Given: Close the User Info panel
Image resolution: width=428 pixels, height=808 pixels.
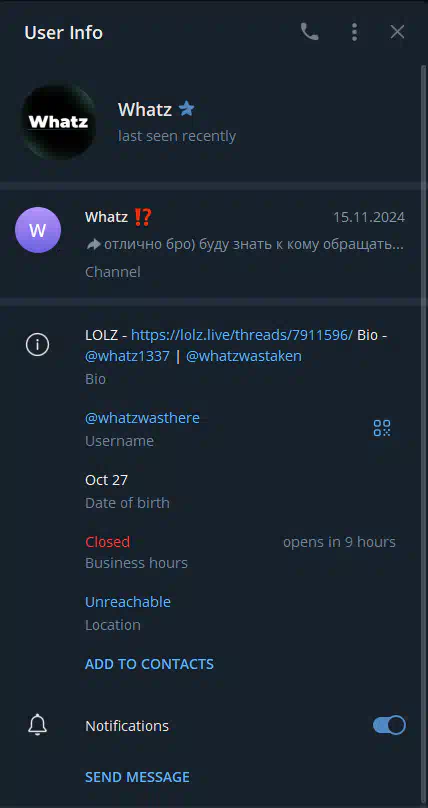Looking at the screenshot, I should 397,32.
